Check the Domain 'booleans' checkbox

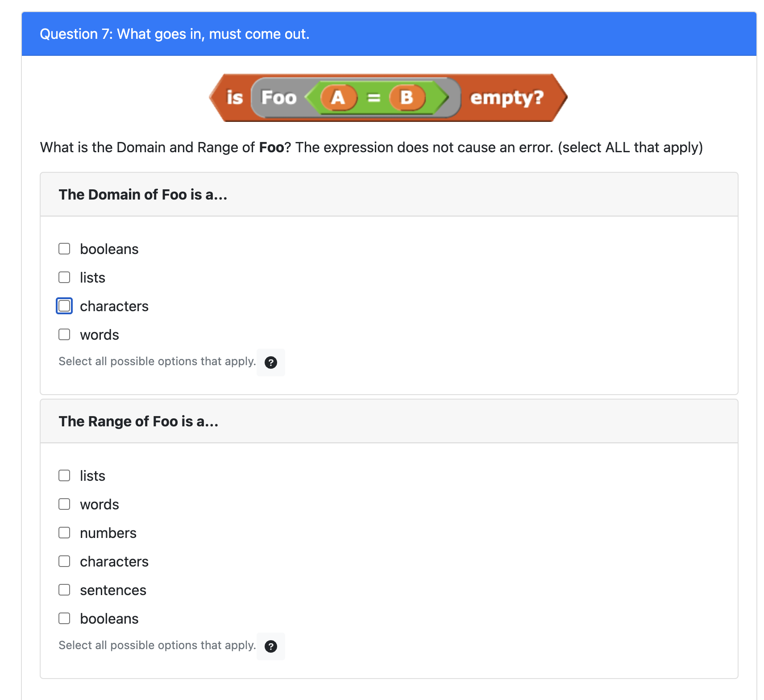64,249
